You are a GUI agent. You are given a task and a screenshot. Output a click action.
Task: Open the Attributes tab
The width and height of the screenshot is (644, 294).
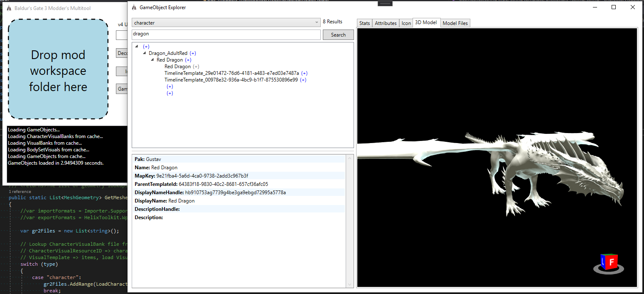[386, 23]
